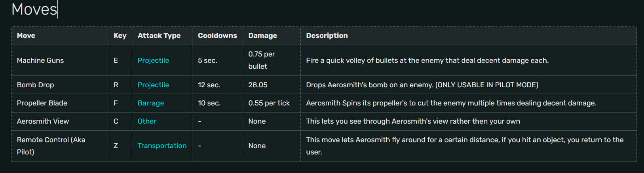Screen dimensions: 644x173
Task: Click the Attack Type column header
Action: coord(159,36)
